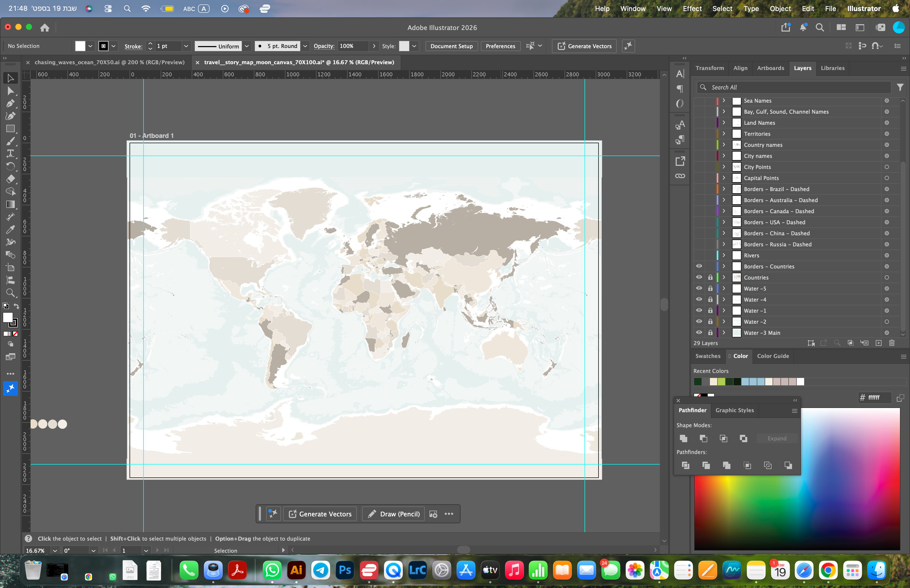910x588 pixels.
Task: Click the Unite shape mode icon
Action: [x=684, y=438]
